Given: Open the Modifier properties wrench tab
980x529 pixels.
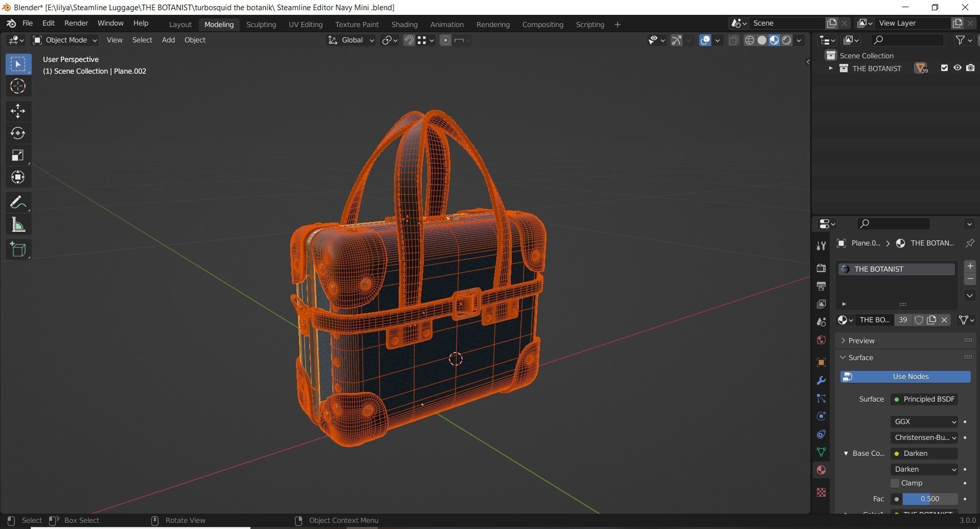Looking at the screenshot, I should pyautogui.click(x=821, y=381).
